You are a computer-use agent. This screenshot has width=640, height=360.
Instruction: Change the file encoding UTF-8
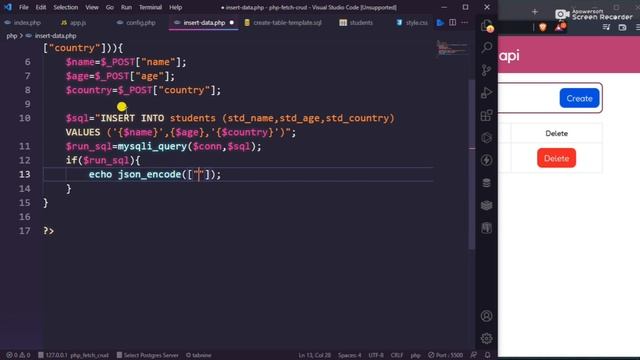pyautogui.click(x=376, y=355)
